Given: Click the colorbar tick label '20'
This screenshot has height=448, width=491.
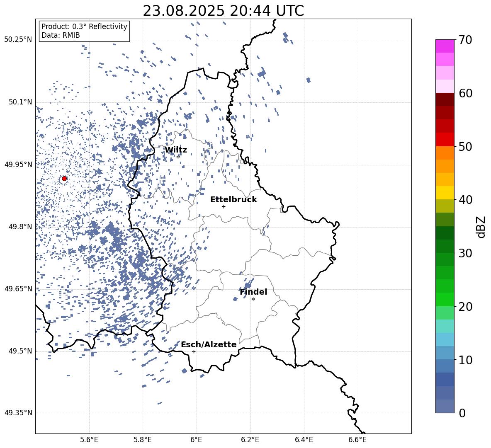Looking at the screenshot, I should tap(465, 307).
